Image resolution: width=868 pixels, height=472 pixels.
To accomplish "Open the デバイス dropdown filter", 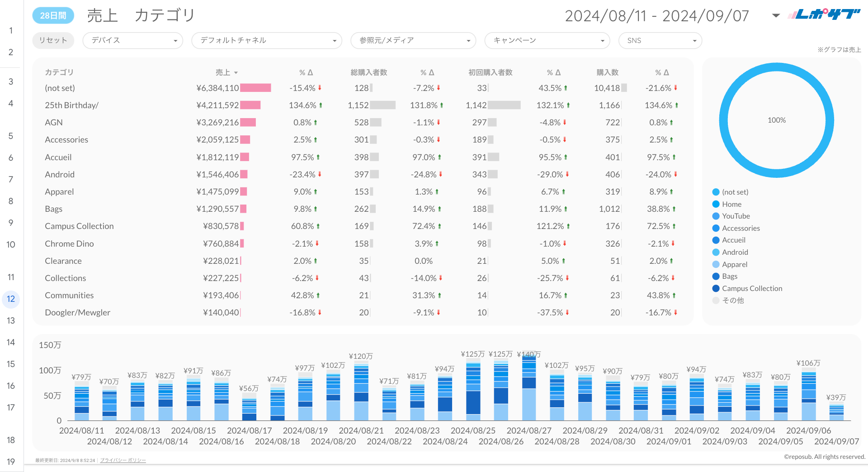I will click(x=132, y=41).
